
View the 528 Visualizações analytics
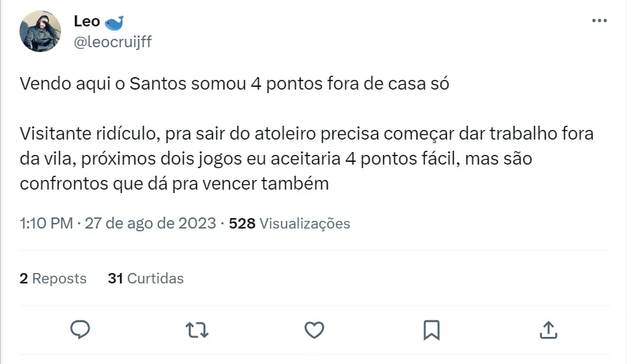[x=289, y=223]
